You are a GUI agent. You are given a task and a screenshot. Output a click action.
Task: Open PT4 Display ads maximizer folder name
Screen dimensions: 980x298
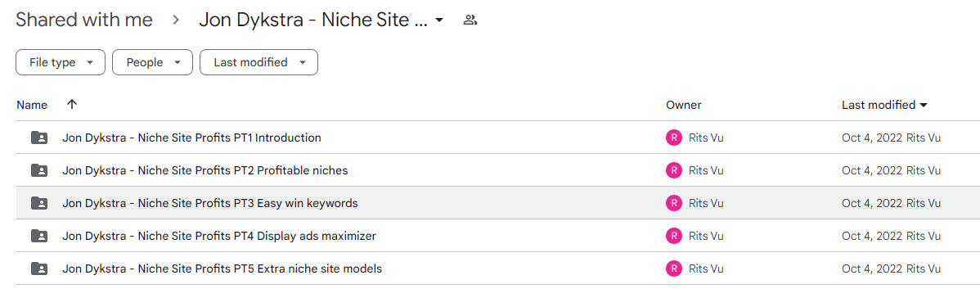coord(219,236)
